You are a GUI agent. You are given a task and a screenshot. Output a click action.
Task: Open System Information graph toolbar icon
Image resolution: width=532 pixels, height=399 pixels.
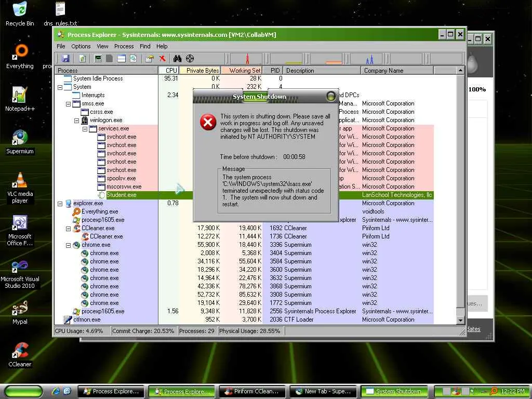98,58
